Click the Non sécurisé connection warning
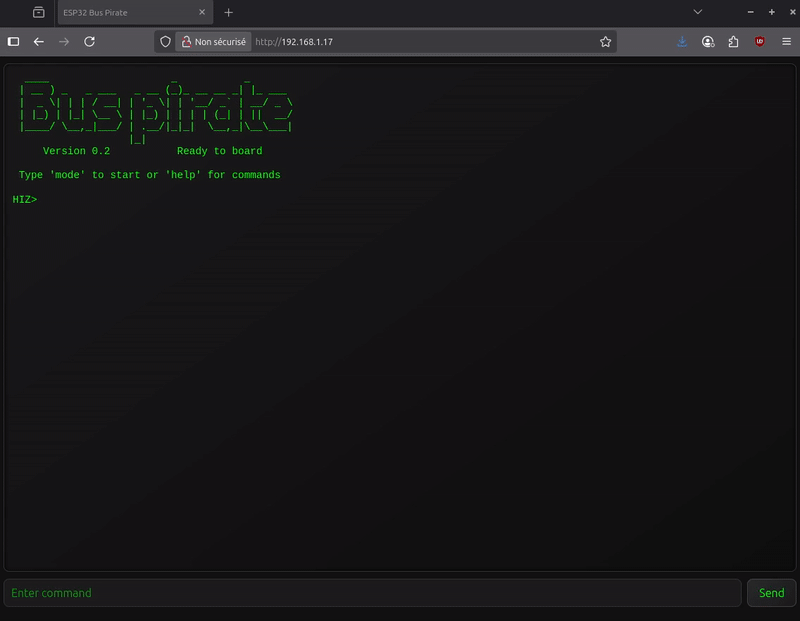The width and height of the screenshot is (800, 621). pyautogui.click(x=212, y=42)
